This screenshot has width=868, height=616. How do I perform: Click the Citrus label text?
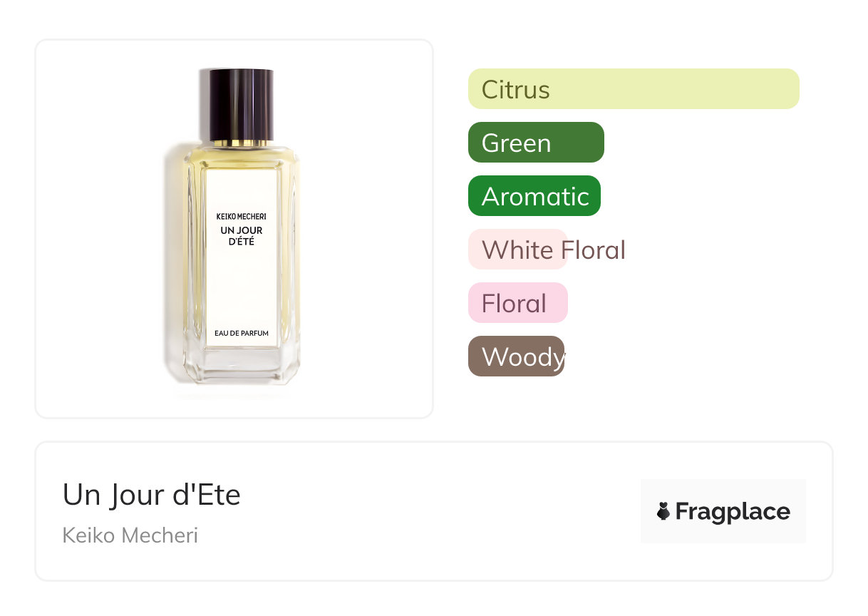(x=516, y=90)
